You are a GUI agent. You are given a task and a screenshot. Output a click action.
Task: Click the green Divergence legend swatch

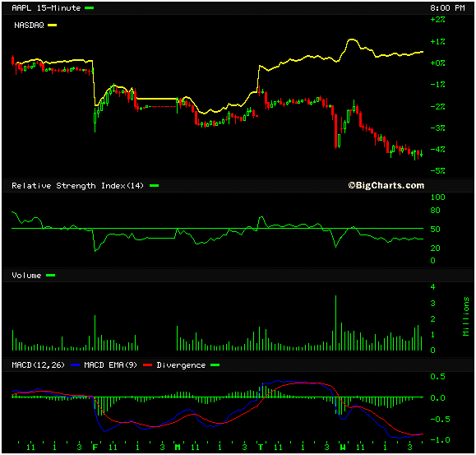click(x=215, y=364)
